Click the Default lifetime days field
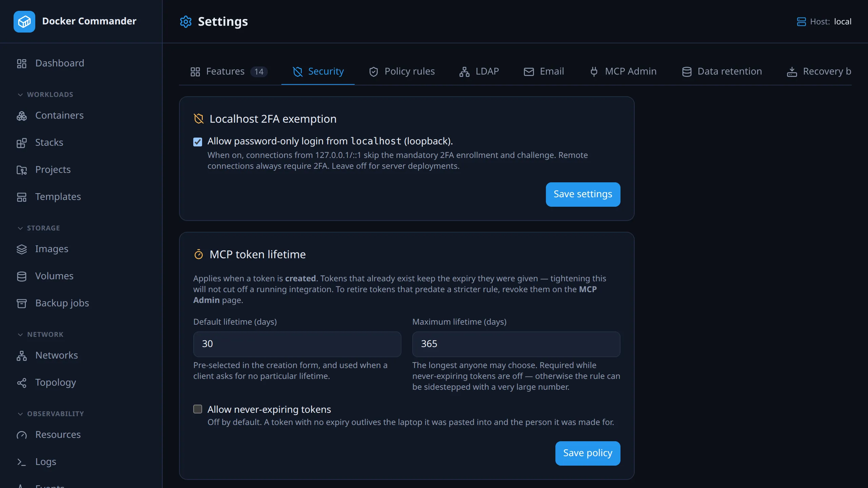The width and height of the screenshot is (868, 488). coord(297,344)
